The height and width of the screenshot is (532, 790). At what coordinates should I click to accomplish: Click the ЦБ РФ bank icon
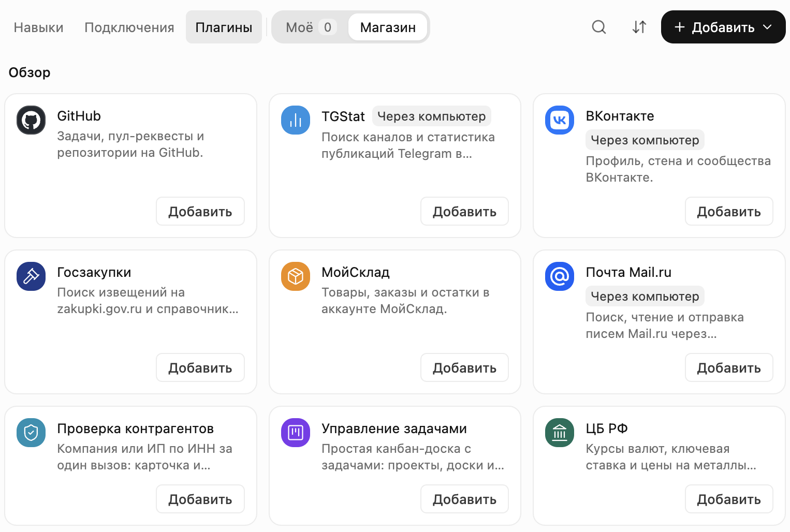pos(560,433)
